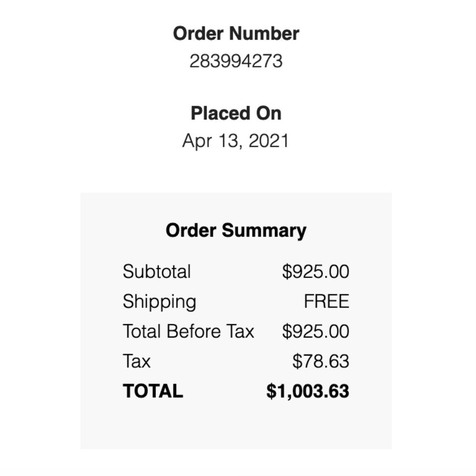Click the Order Summary heading
Viewport: 476px width, 476px height.
coord(236,230)
